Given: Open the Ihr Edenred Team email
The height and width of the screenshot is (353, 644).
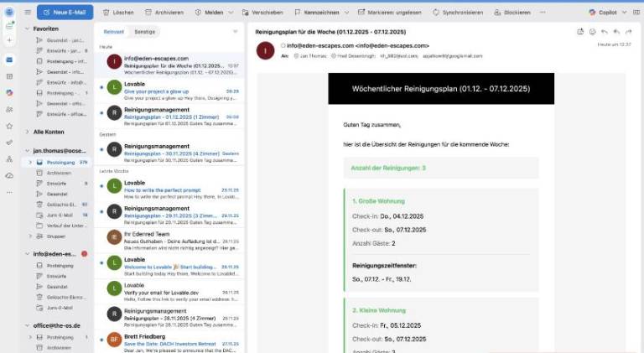Looking at the screenshot, I should point(169,241).
